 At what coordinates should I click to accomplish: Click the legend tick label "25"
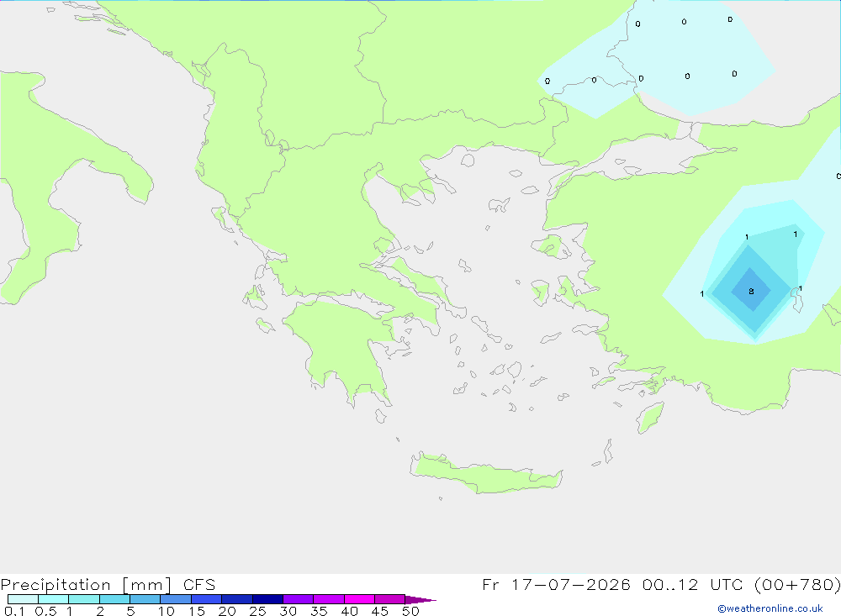257,611
